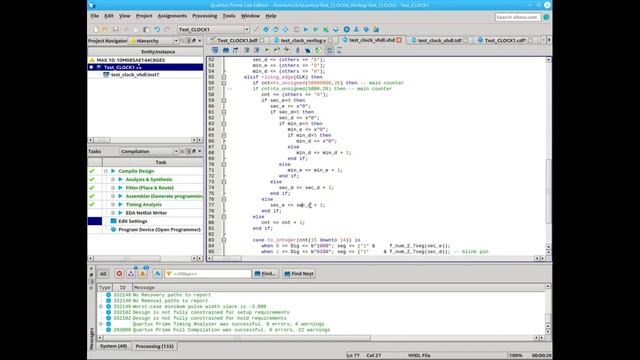This screenshot has width=640, height=360.
Task: Click first editor toolbar icon beside binoculars
Action: coord(215,50)
